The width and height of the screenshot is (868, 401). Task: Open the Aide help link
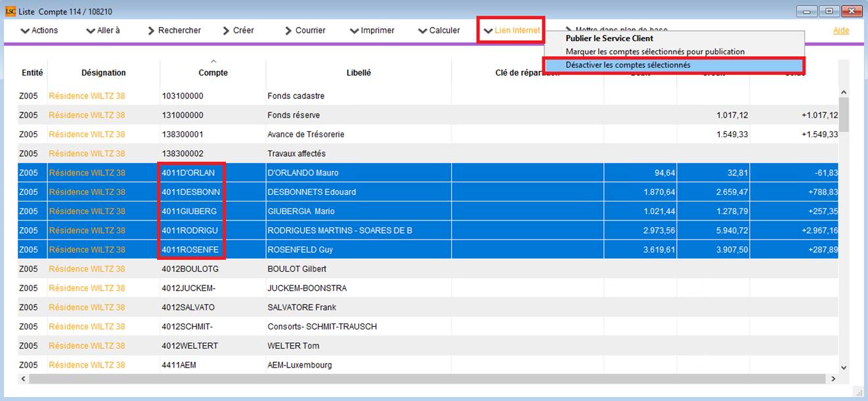[x=841, y=30]
